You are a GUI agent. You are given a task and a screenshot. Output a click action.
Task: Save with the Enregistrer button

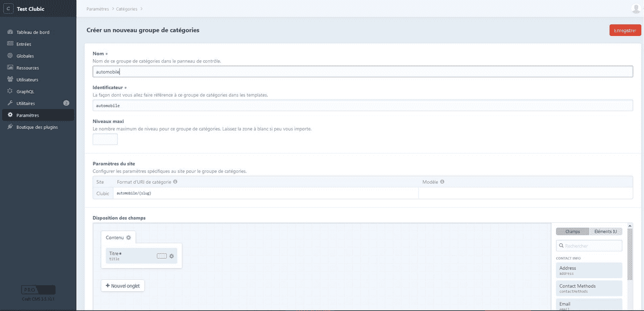(625, 31)
